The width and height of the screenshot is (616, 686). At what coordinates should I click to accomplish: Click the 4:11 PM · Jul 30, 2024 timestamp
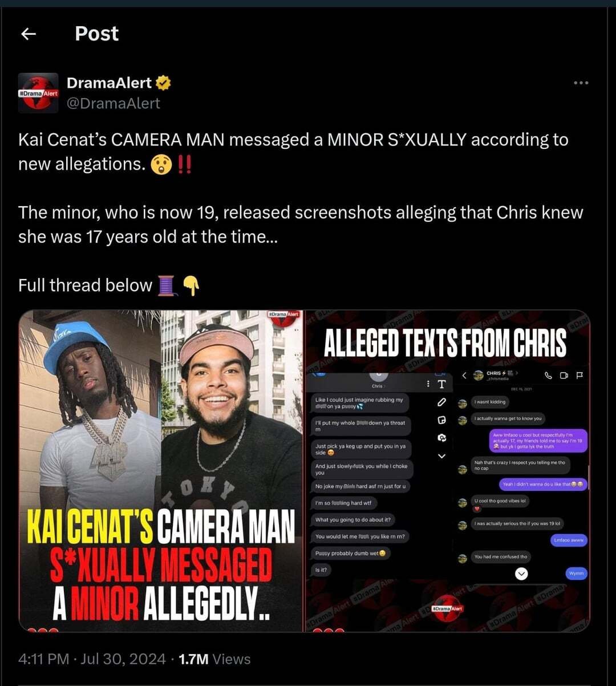tap(92, 659)
